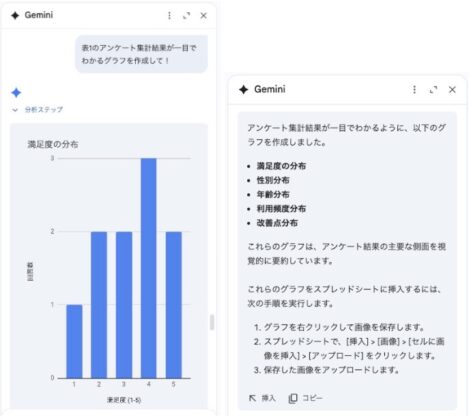
Task: Click the bar for satisfaction level 2
Action: pos(99,305)
